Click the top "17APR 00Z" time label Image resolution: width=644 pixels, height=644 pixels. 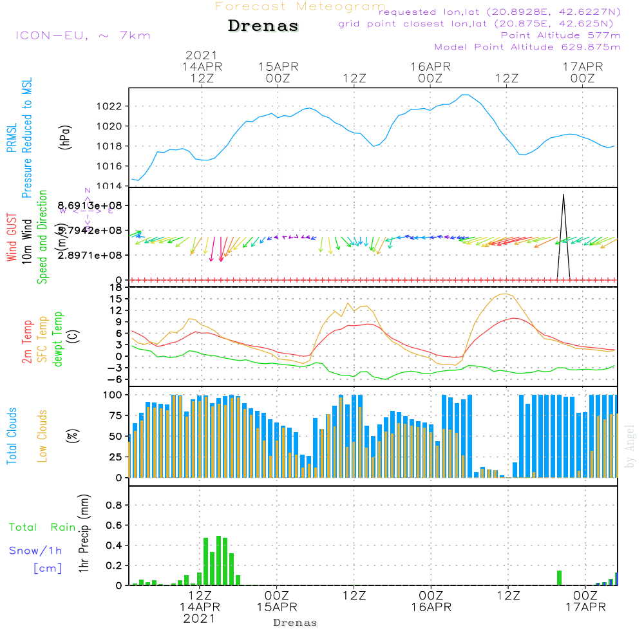583,72
